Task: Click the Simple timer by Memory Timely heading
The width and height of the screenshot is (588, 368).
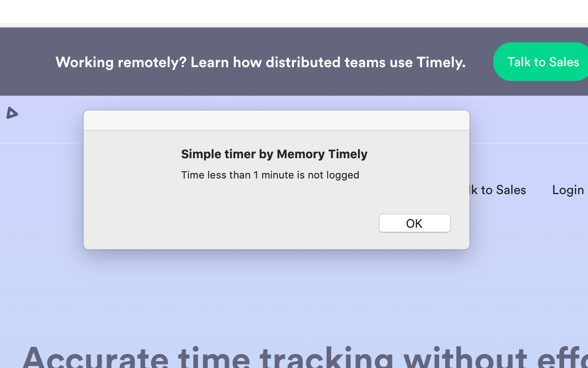Action: click(x=274, y=154)
